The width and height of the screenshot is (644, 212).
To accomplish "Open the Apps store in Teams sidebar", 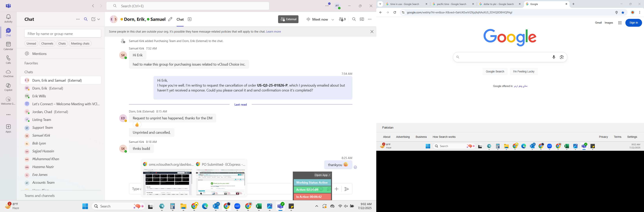I will [8, 128].
